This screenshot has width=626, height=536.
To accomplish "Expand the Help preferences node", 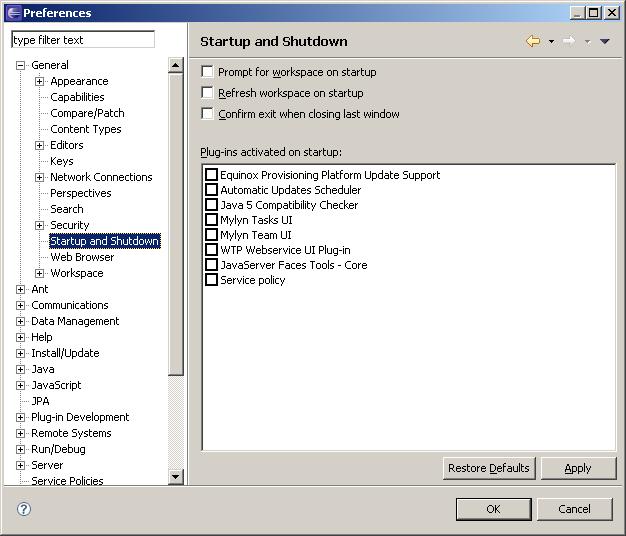I will pos(20,337).
